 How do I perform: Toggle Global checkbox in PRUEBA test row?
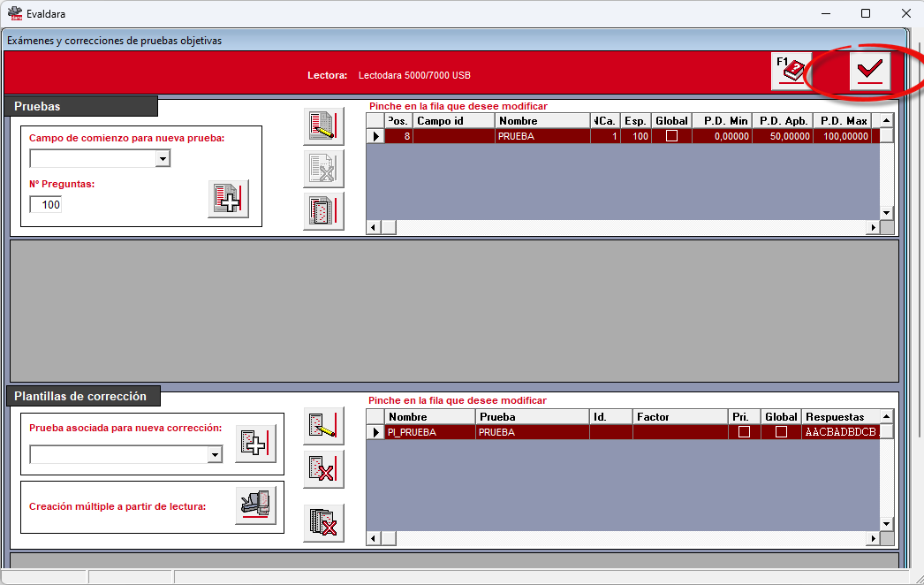pyautogui.click(x=671, y=136)
